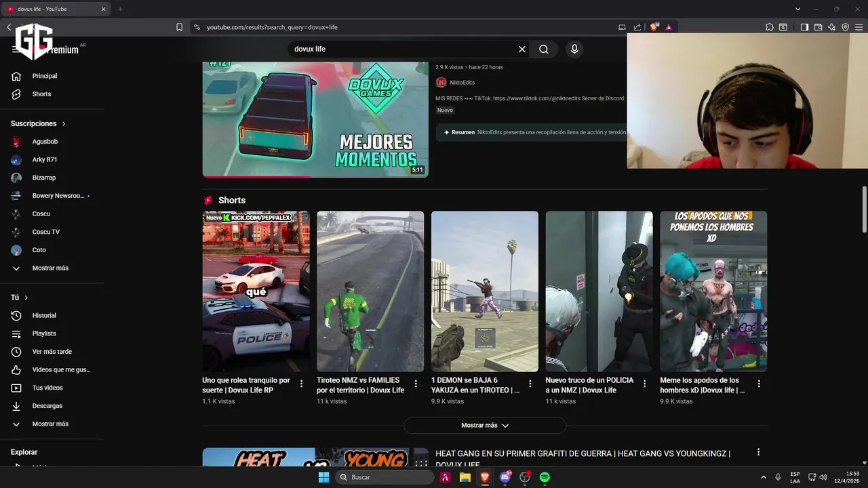Open Leo AI sparkle icon
Screen dimensions: 868x488
click(x=831, y=27)
